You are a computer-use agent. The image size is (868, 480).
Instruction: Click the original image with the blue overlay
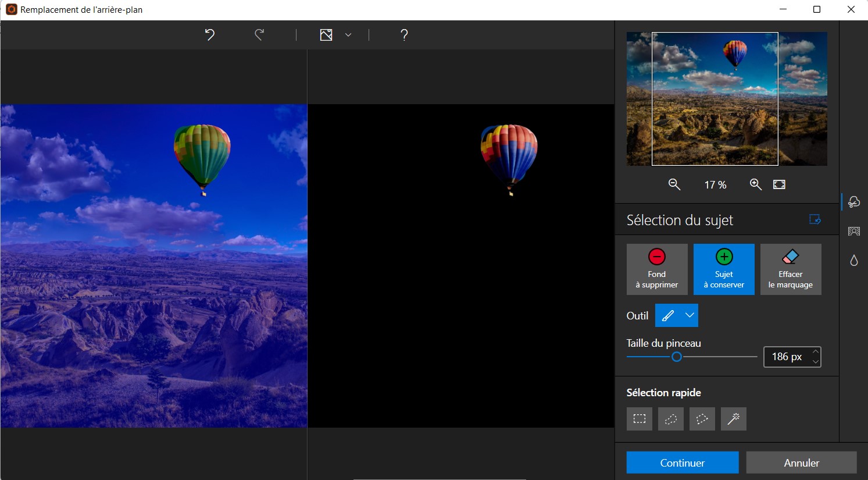click(153, 266)
